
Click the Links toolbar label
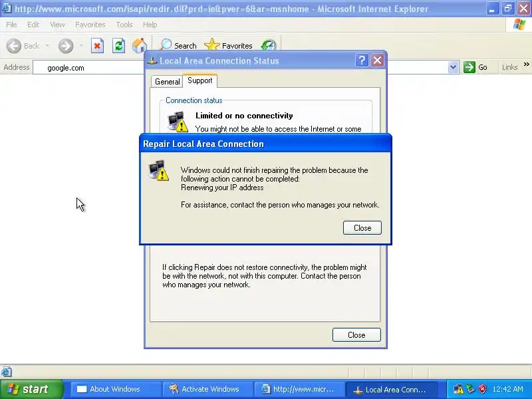[x=509, y=67]
